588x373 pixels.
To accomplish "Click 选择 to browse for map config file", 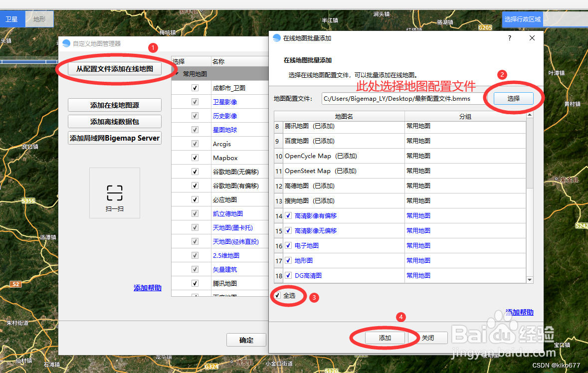I will [513, 98].
